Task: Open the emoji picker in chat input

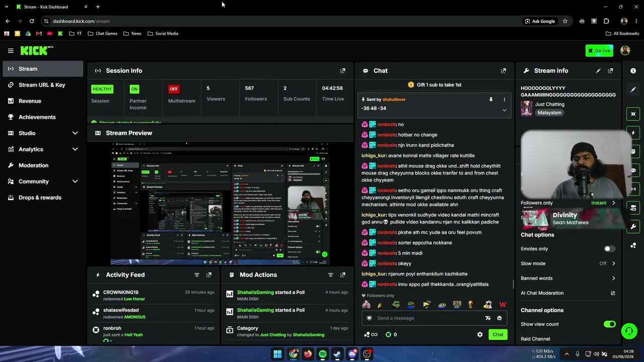Action: pos(499,318)
